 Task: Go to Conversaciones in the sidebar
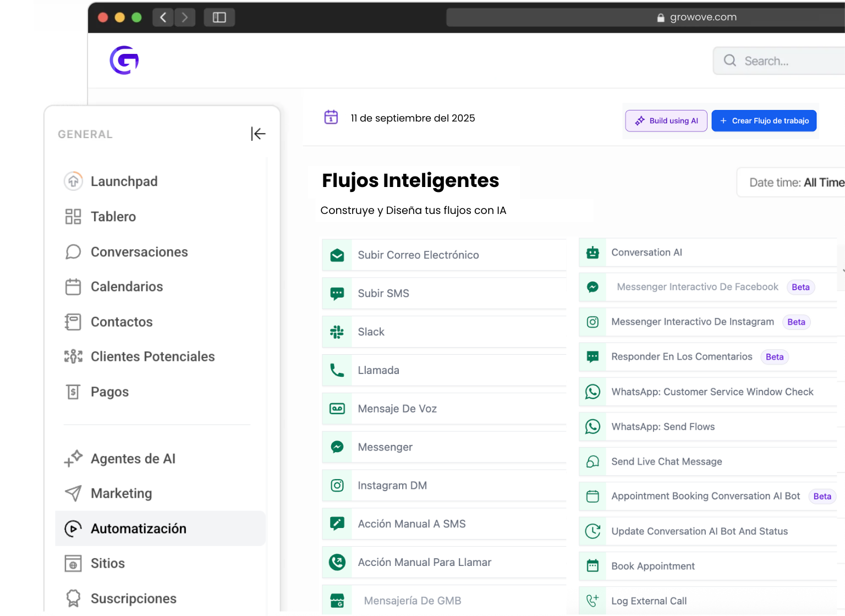(x=139, y=252)
